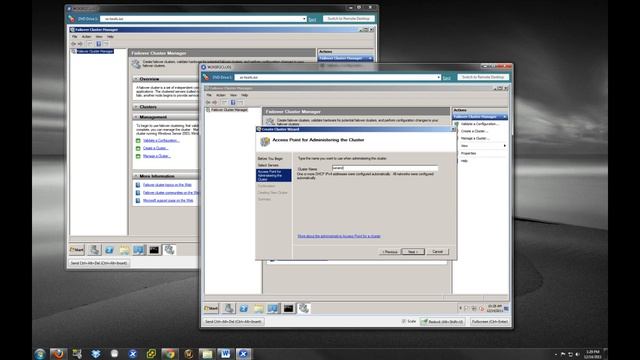640x360 pixels.
Task: Click Fullscreen button in front console window
Action: pyautogui.click(x=489, y=322)
